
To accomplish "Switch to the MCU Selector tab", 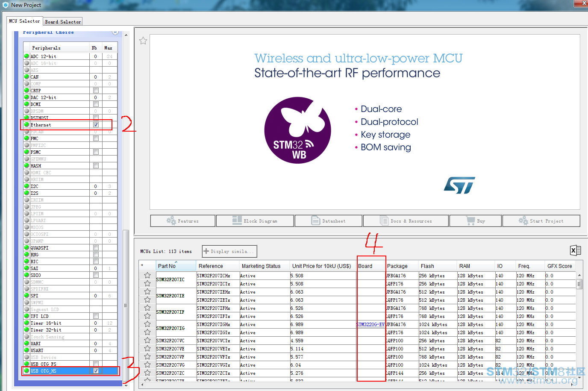I will (24, 21).
